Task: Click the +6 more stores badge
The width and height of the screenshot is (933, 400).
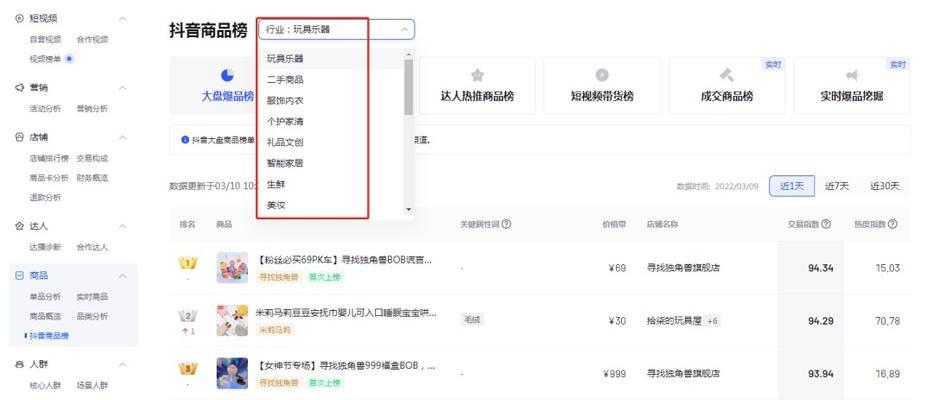Action: pos(712,321)
